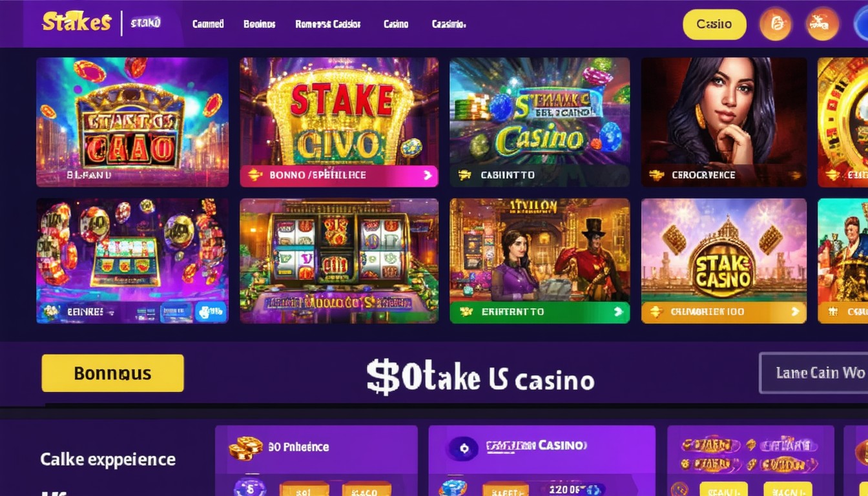This screenshot has width=868, height=496.
Task: Click the Lane Cain Wo button
Action: (814, 373)
